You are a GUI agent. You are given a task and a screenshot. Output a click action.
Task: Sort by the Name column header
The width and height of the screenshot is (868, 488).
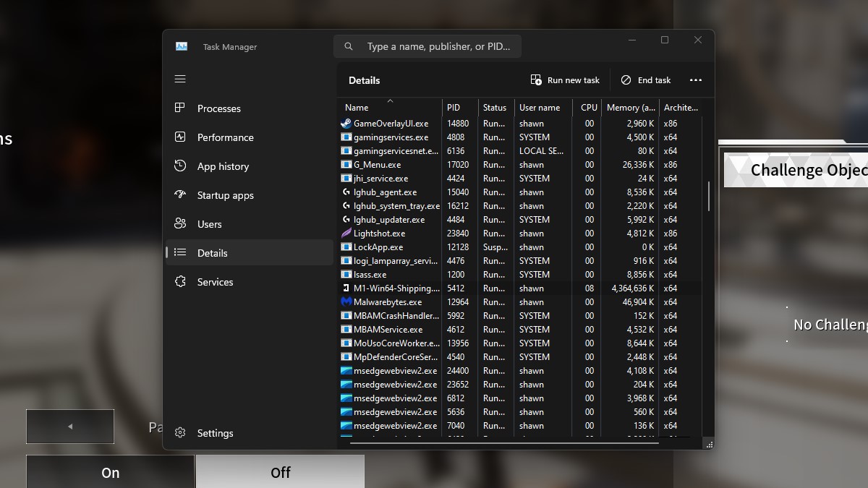click(357, 108)
